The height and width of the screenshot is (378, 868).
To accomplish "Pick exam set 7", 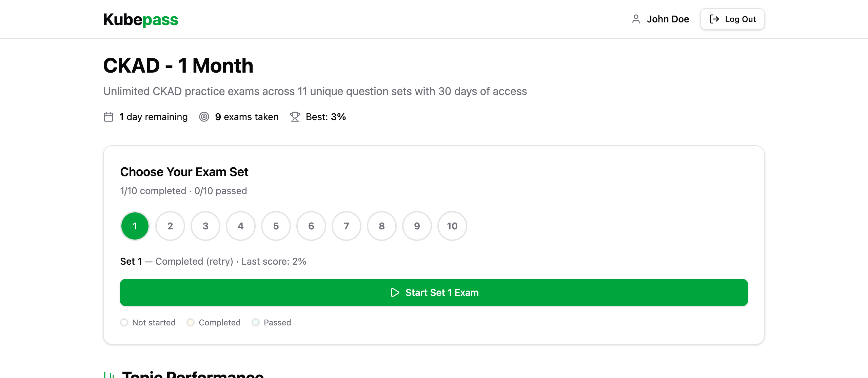I will 347,226.
